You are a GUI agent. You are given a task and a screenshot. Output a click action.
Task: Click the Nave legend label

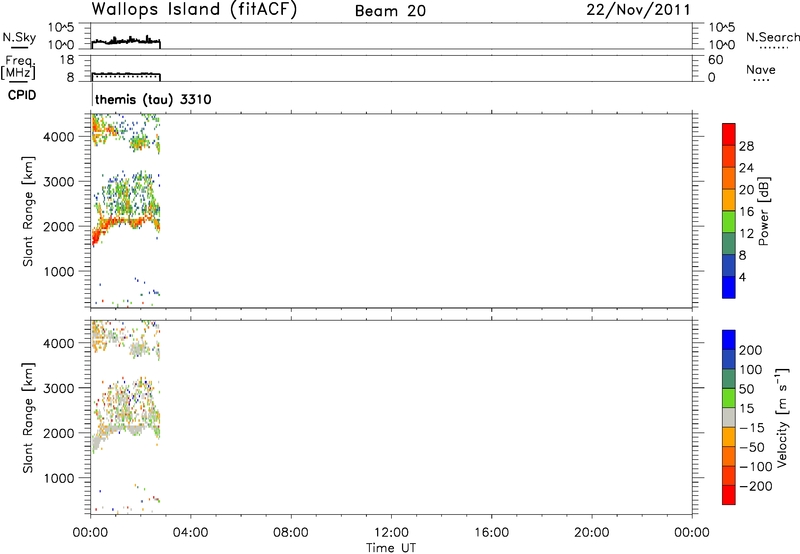[761, 69]
